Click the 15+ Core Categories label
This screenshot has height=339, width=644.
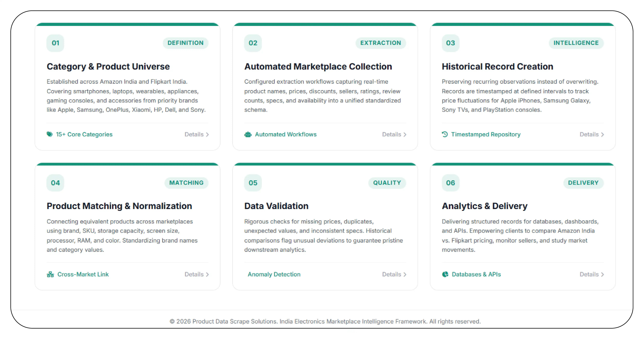(x=84, y=134)
